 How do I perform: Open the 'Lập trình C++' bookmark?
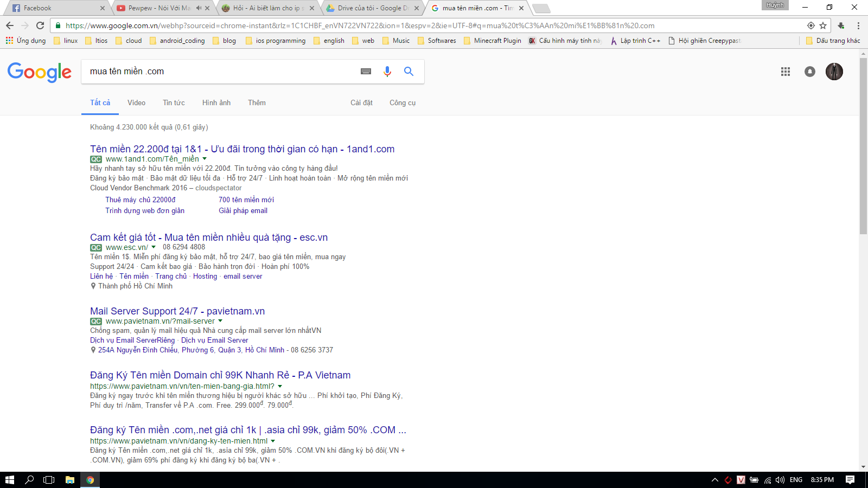pyautogui.click(x=635, y=41)
